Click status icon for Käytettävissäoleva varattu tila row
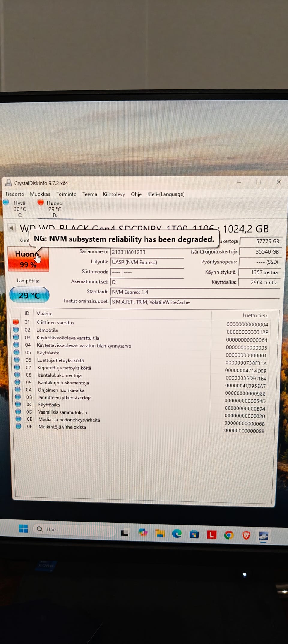Image resolution: width=288 pixels, height=644 pixels. pos(16,337)
